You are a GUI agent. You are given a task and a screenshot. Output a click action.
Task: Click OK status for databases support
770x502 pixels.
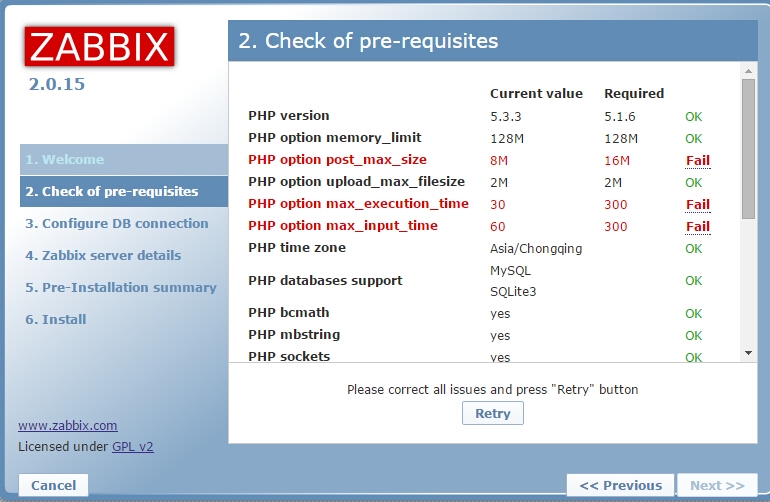click(x=694, y=281)
